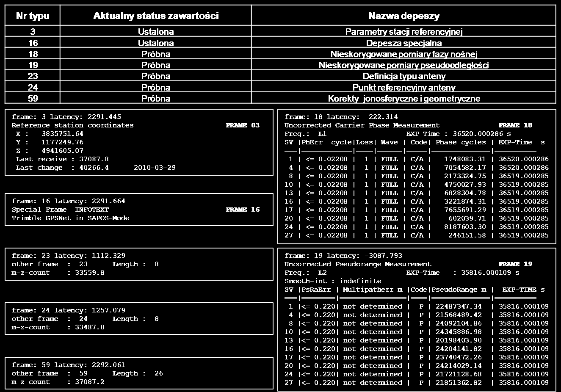
Task: Click 'frame: 16 latency: 2291.664' line
Action: point(69,201)
